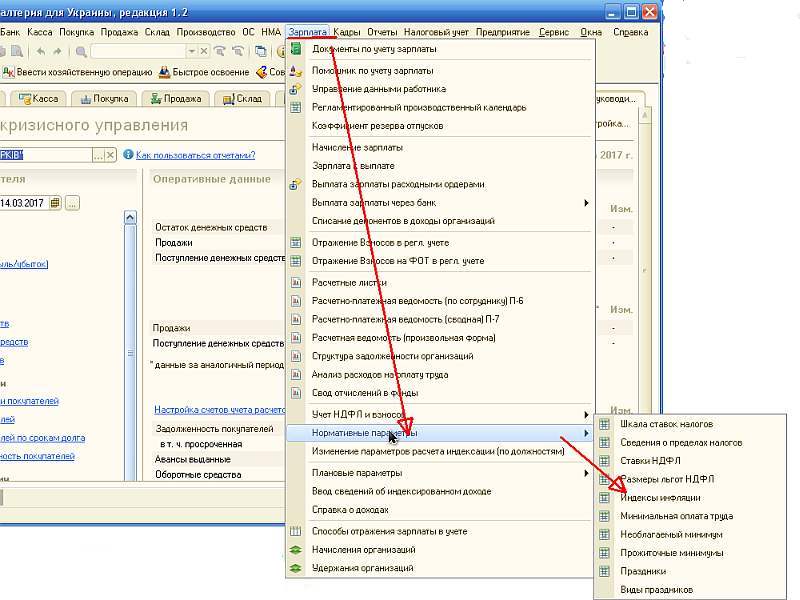Select Сведения о пределах налогов in submenu
The width and height of the screenshot is (800, 600).
click(681, 442)
